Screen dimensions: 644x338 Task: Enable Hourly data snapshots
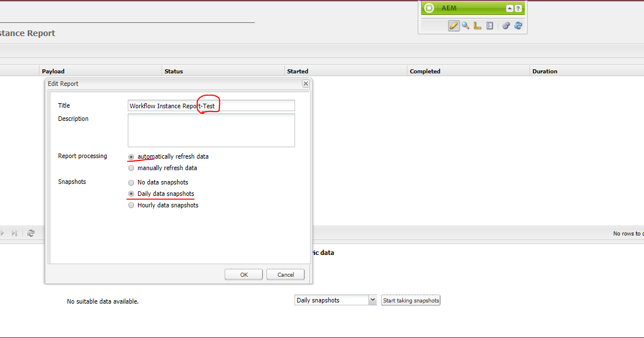131,205
